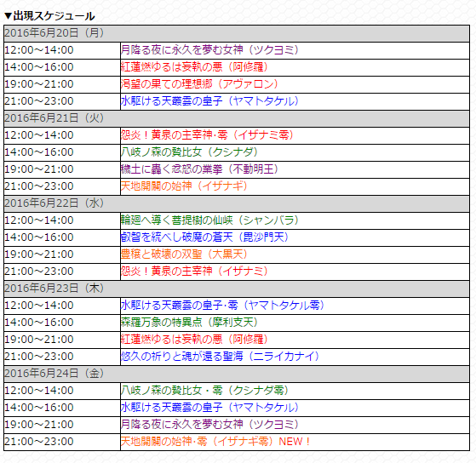Select the シャンバラ quest entry
Viewport: 476px width, 463px height.
click(x=209, y=220)
